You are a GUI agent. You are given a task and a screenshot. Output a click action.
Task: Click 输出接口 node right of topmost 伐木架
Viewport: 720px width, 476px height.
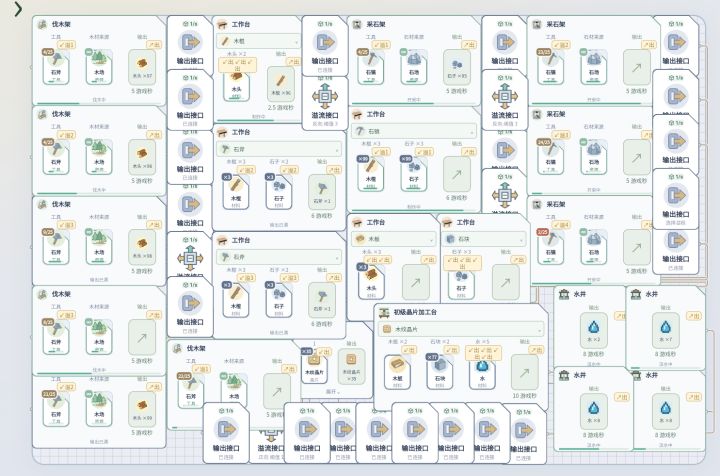[x=190, y=43]
